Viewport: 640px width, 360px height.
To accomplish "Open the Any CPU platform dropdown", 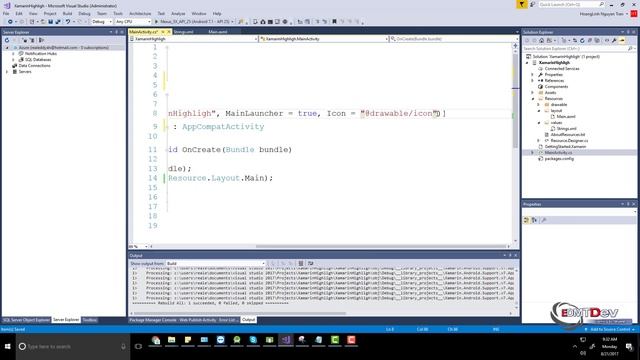I will 133,21.
